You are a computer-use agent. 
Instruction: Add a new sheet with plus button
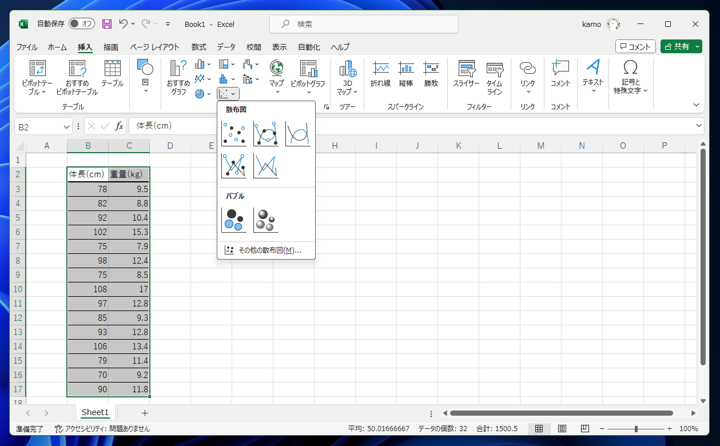(x=145, y=413)
